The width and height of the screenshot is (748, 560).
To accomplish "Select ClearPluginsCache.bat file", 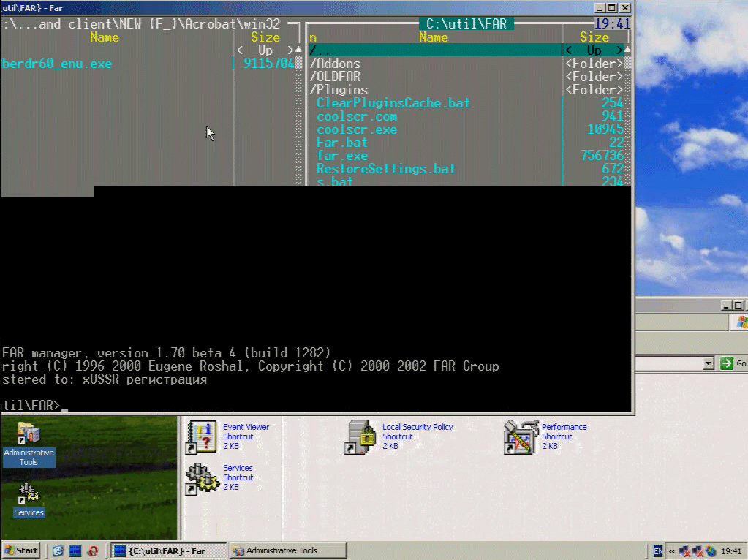I will coord(393,103).
